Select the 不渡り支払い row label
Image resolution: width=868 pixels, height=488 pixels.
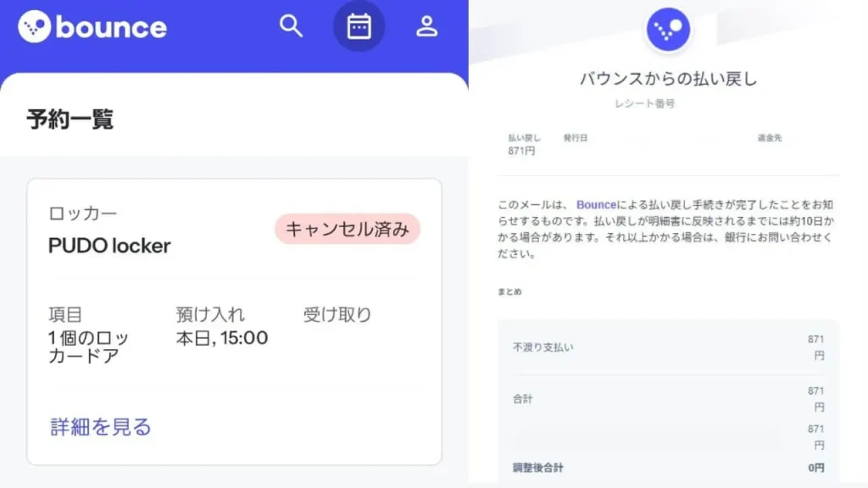(543, 347)
